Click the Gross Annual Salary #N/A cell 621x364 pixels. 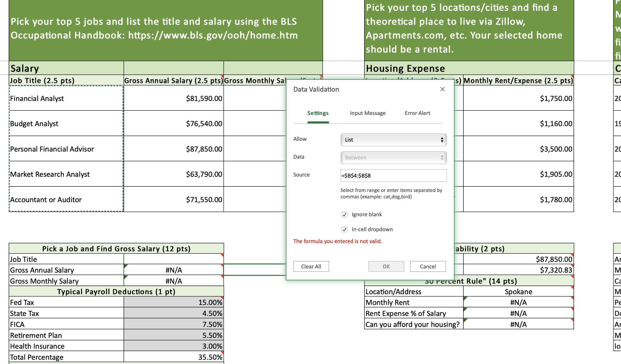173,270
